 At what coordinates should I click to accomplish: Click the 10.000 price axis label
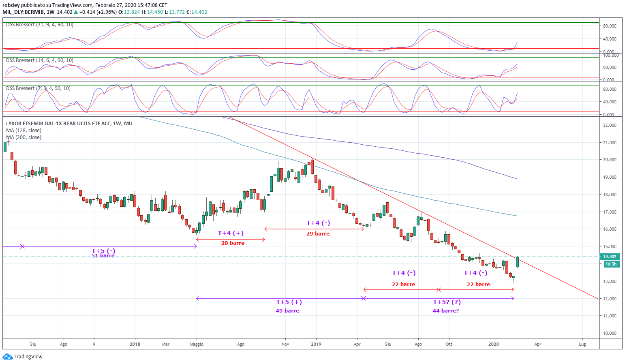[x=610, y=333]
